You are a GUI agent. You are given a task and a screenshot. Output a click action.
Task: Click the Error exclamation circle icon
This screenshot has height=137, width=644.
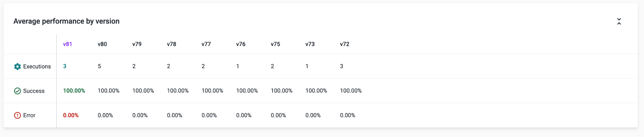(18, 116)
